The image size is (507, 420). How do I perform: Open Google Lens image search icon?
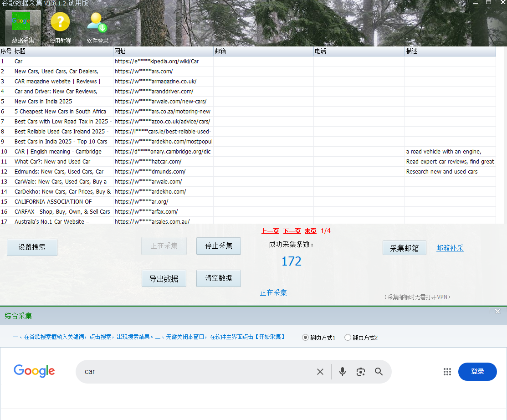click(360, 372)
